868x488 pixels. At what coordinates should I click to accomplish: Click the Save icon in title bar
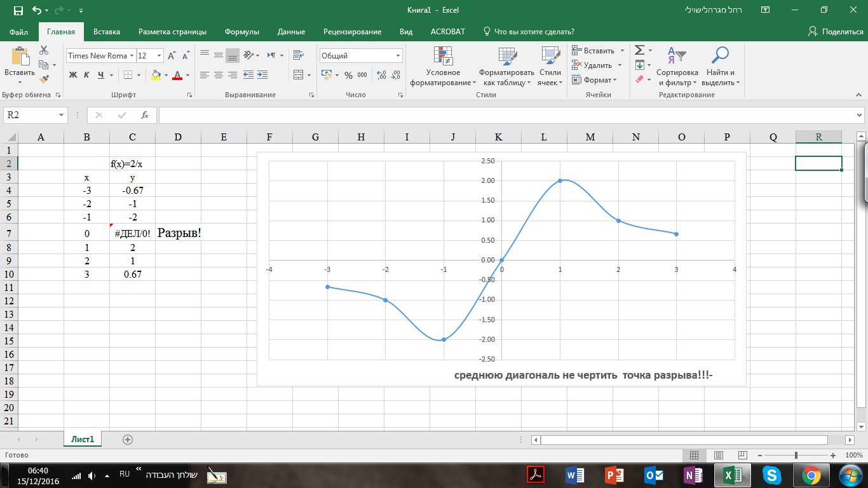[18, 10]
